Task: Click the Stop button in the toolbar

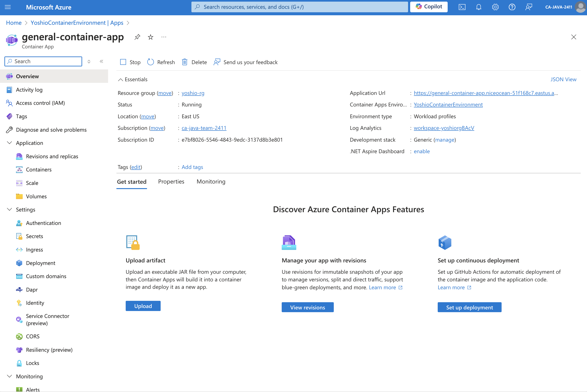Action: tap(130, 62)
